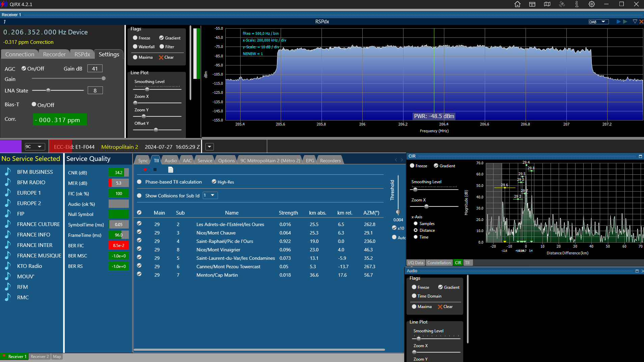Select the Saint-Raphaël/Pic de l'Ours row
The image size is (644, 362).
click(x=258, y=241)
